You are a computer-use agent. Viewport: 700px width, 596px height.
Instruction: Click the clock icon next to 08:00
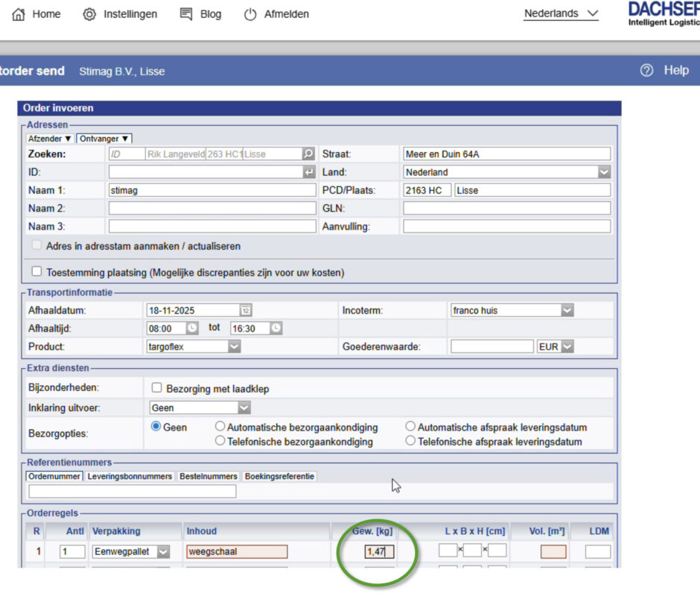coord(191,329)
